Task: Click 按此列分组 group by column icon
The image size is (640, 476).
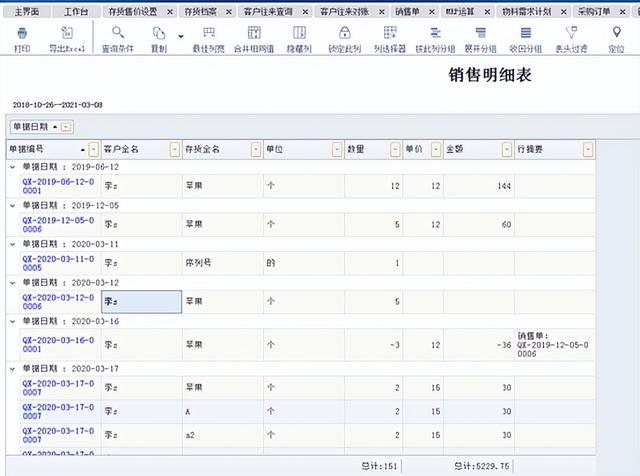Action: [x=437, y=39]
